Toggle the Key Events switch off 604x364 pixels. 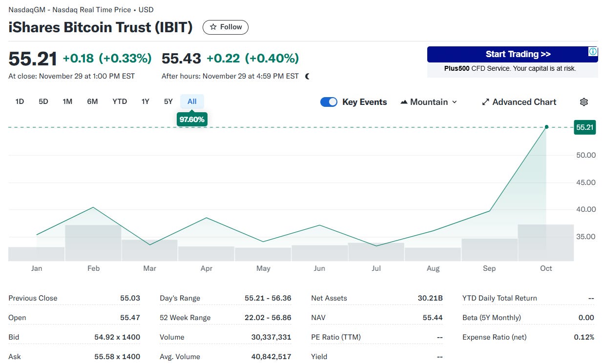pyautogui.click(x=329, y=102)
